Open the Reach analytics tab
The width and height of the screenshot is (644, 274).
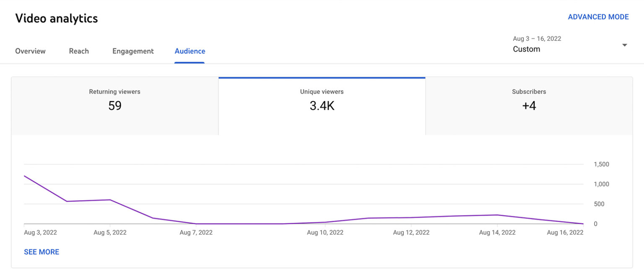click(x=78, y=51)
